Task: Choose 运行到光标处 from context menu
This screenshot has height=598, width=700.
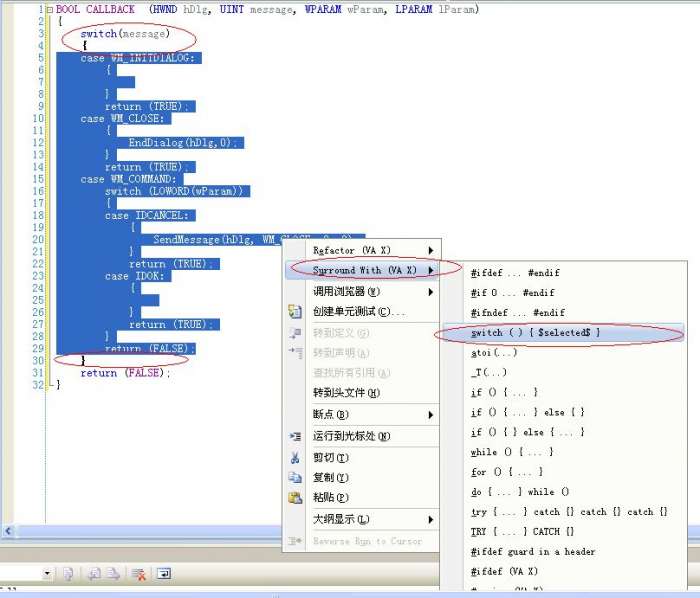Action: click(x=362, y=436)
